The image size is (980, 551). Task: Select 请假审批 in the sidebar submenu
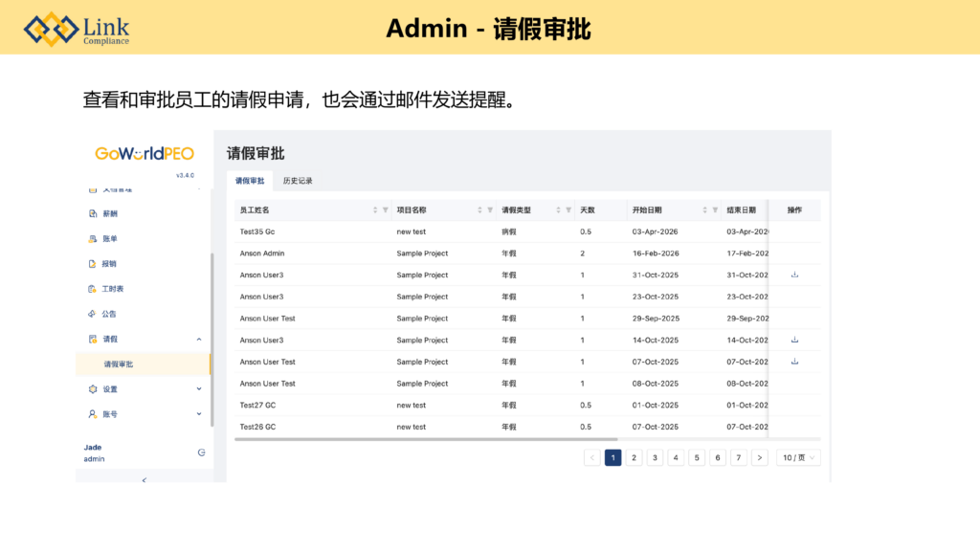tap(119, 364)
